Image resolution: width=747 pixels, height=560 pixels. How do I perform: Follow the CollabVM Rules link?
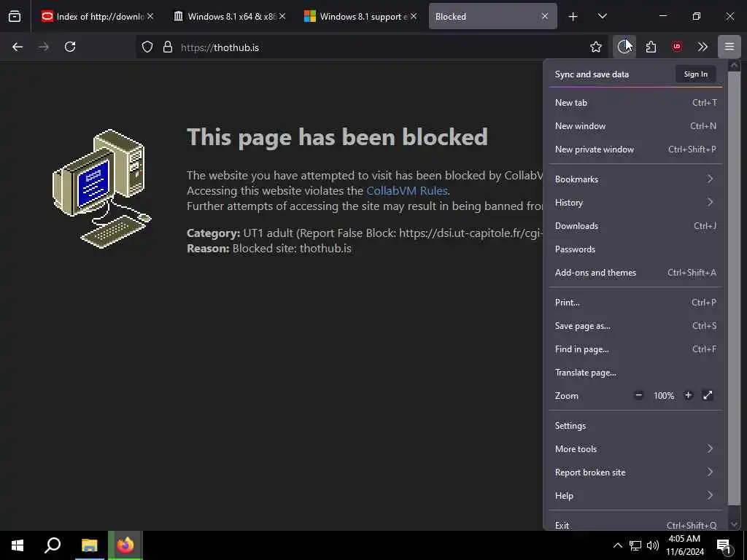tap(407, 190)
